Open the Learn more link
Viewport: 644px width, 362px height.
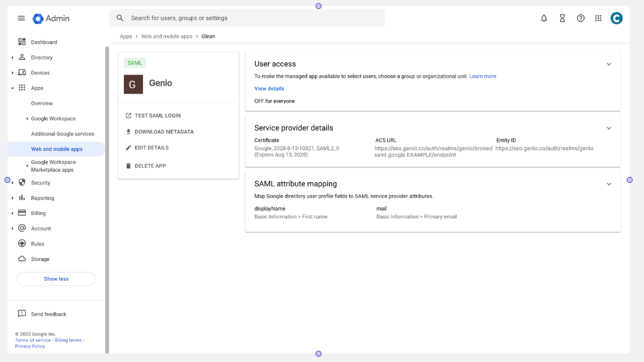(482, 76)
